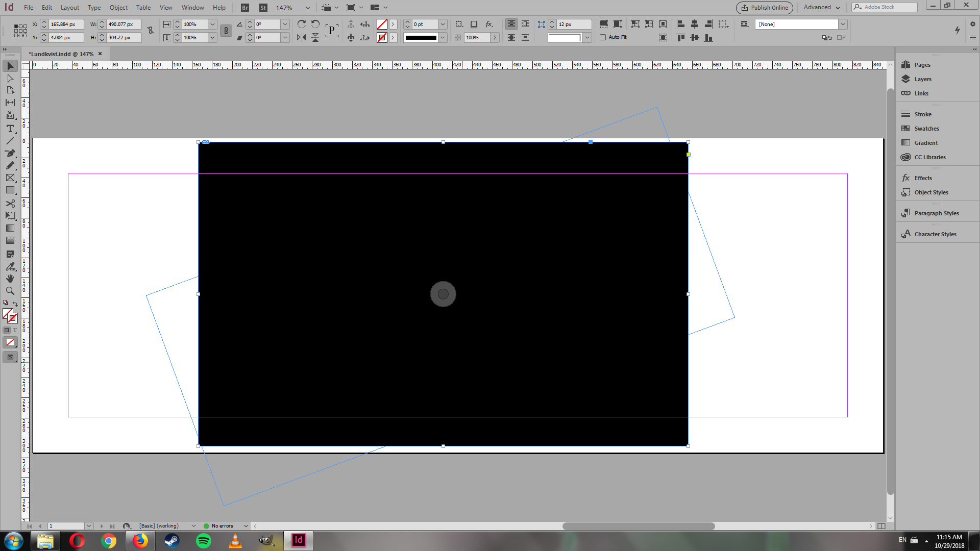Open Bridge via the Br icon
The height and width of the screenshot is (551, 980).
pyautogui.click(x=245, y=8)
